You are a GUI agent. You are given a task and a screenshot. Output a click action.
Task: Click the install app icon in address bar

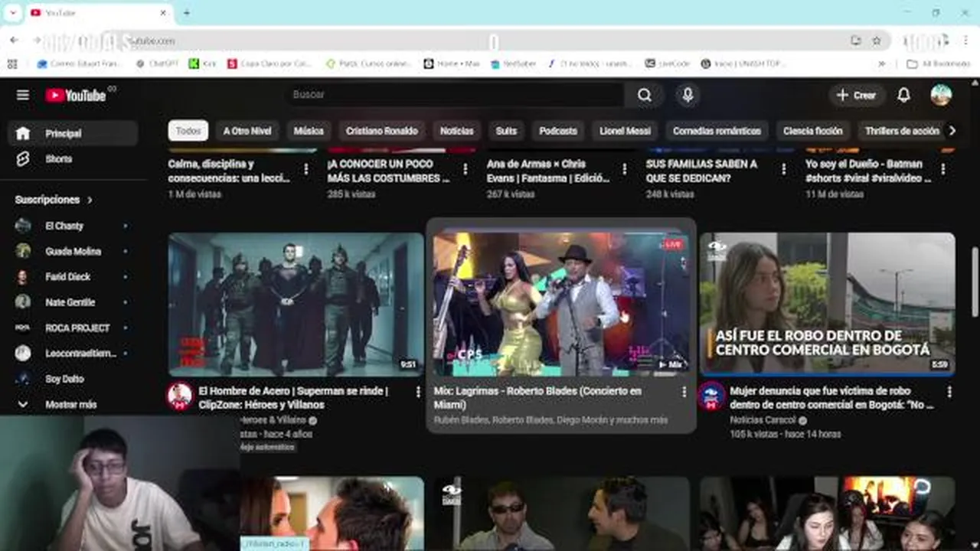pyautogui.click(x=856, y=41)
